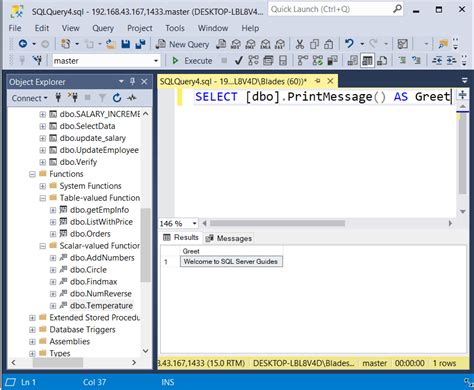Toggle Include Client Statistics

[x=332, y=61]
